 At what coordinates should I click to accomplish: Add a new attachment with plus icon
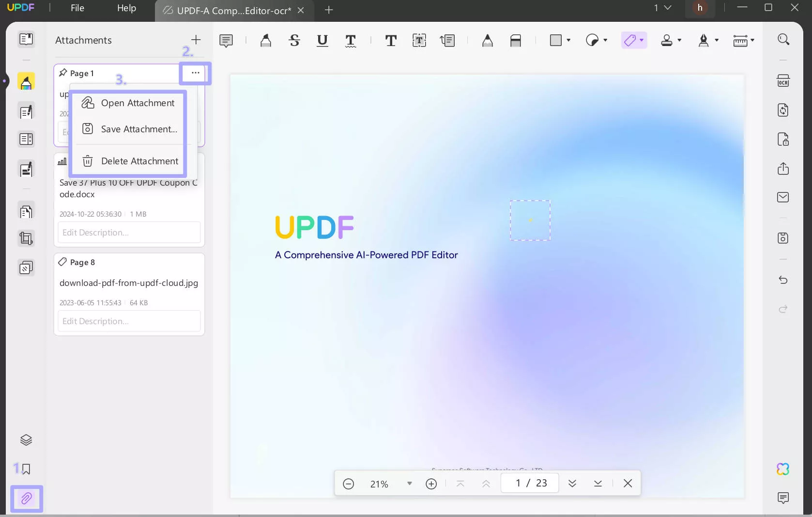coord(196,40)
